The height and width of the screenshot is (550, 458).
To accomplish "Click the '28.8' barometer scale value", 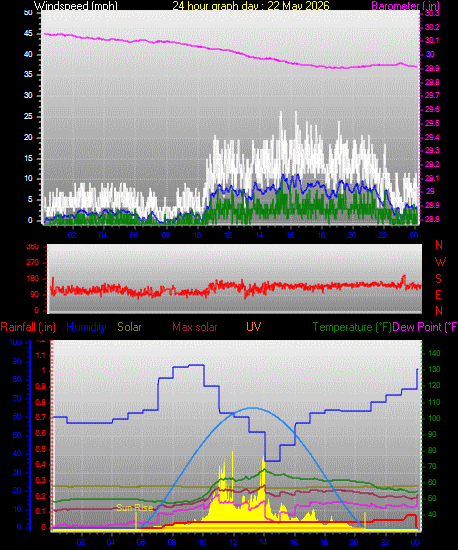I will click(432, 219).
